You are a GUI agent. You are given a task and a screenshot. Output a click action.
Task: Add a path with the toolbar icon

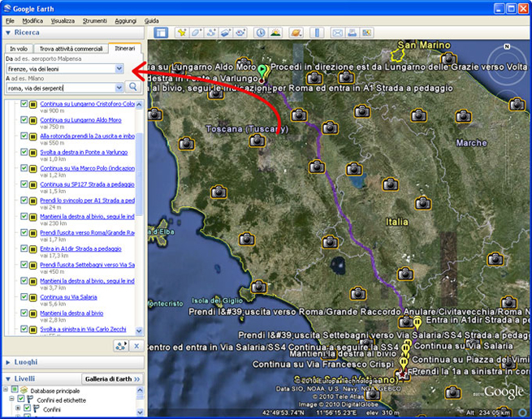pyautogui.click(x=211, y=33)
